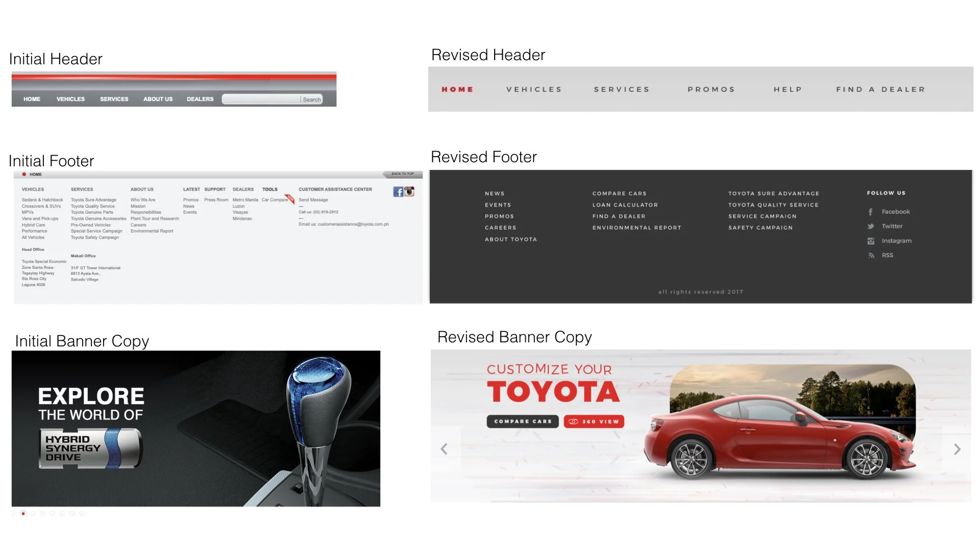Open Vehicles in the revised header

pos(534,89)
